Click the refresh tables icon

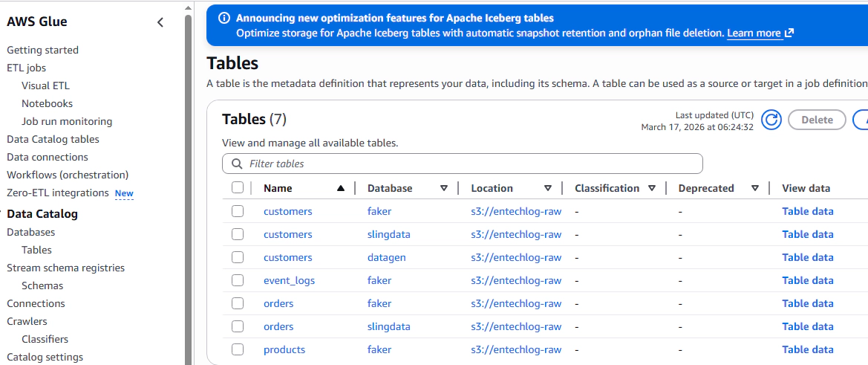click(771, 120)
